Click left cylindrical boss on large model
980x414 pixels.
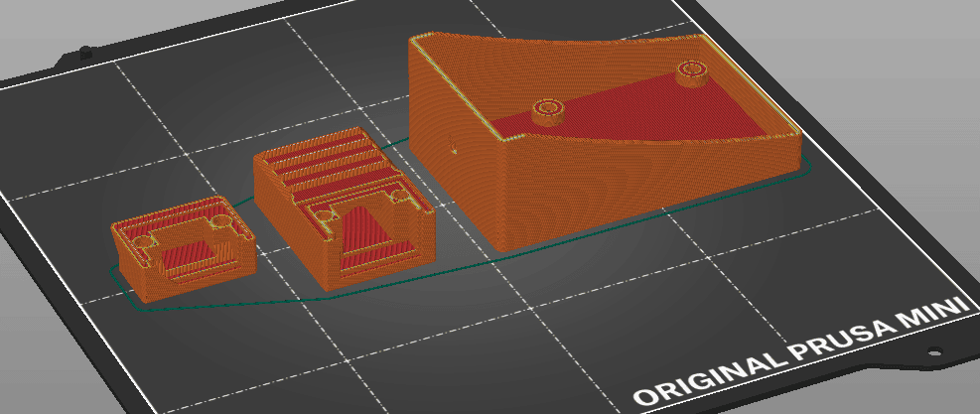[545, 109]
